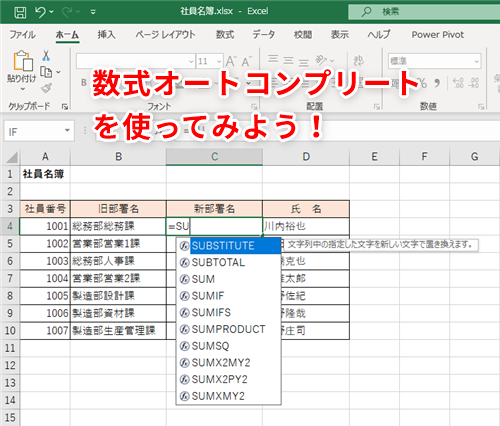This screenshot has width=500, height=426.
Task: Open the ファイル tab
Action: point(22,35)
